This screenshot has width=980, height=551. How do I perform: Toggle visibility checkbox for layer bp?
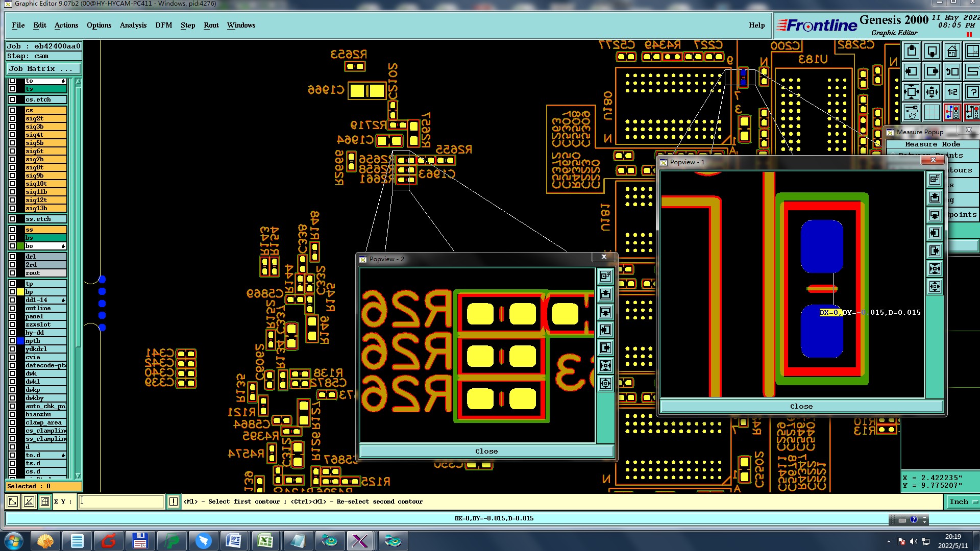tap(12, 292)
